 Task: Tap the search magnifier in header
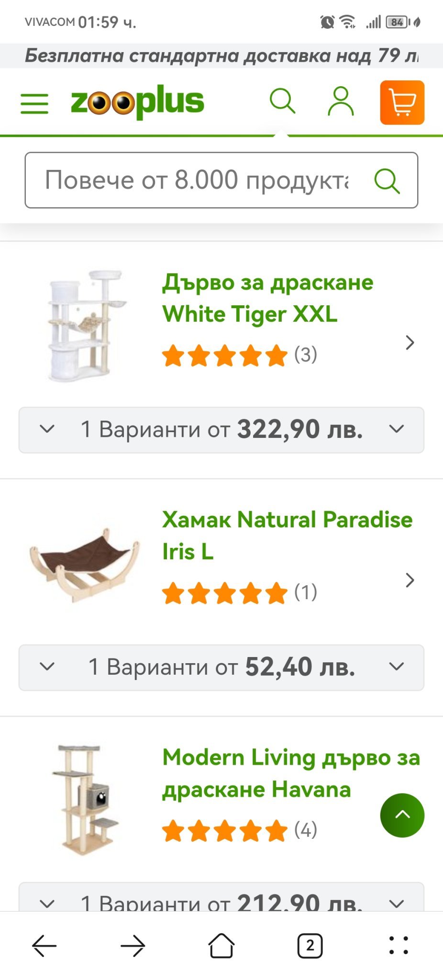click(282, 101)
